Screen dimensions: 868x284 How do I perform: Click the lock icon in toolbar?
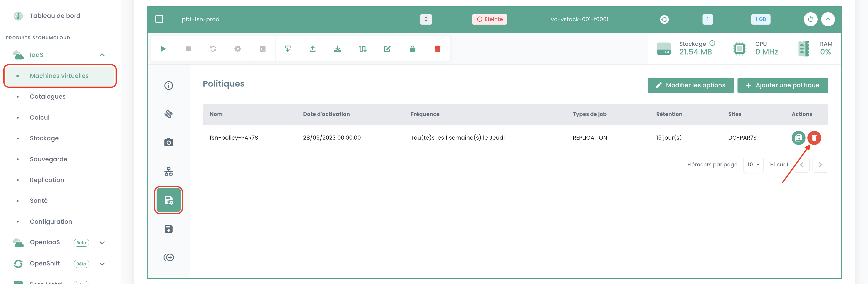[412, 49]
